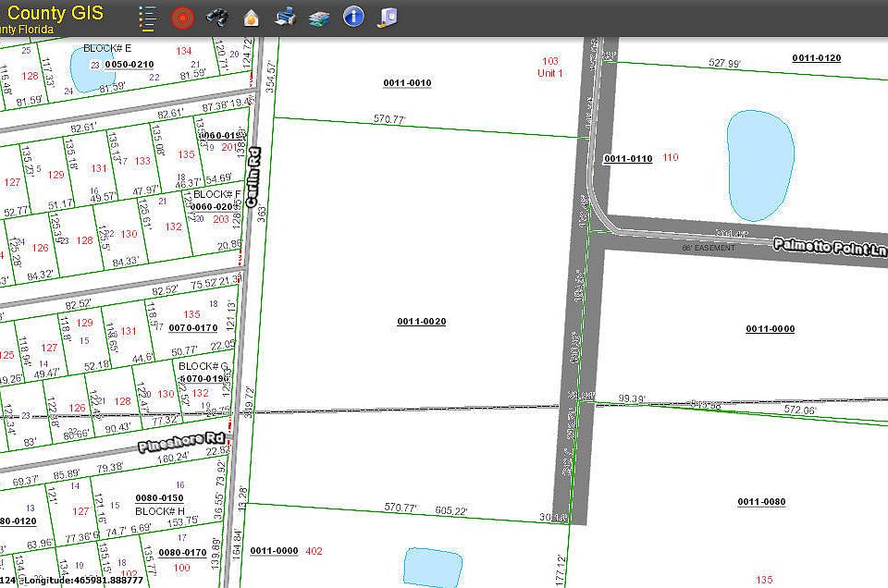888x588 pixels.
Task: Select parcel 0080-0150 in Block H
Action: [159, 498]
